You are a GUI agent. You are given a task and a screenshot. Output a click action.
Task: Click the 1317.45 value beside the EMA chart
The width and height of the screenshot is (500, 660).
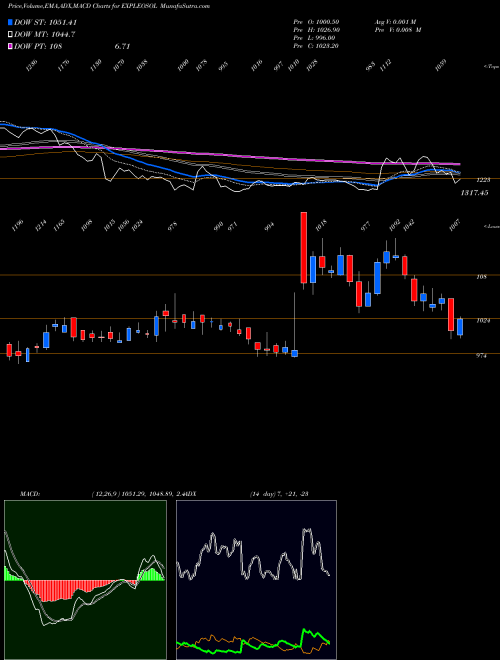tap(474, 193)
